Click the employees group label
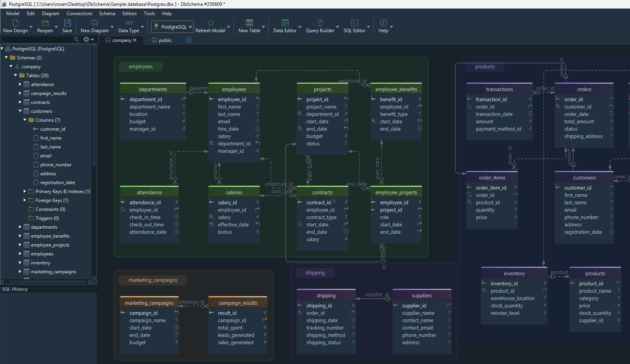This screenshot has height=364, width=630. coord(141,67)
